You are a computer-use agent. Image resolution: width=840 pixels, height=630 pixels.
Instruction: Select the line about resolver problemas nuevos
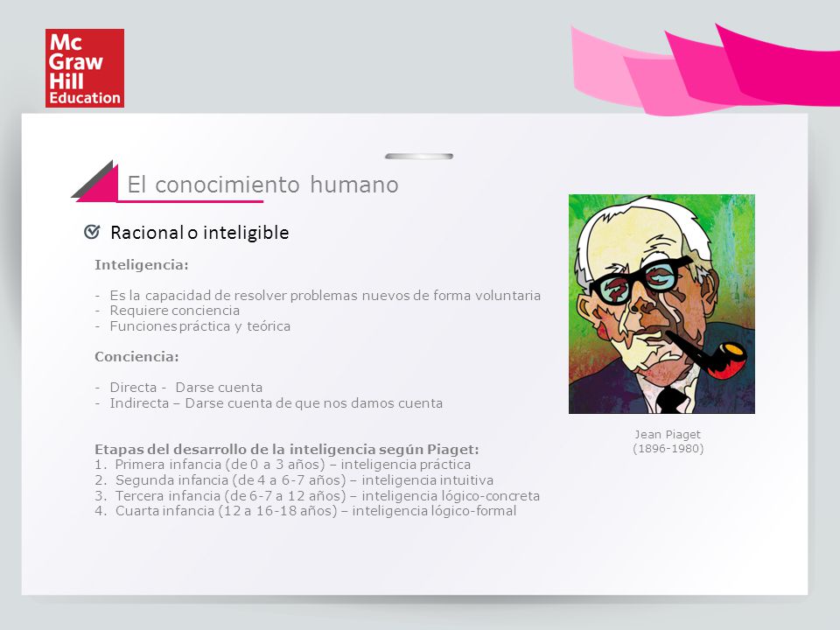[318, 295]
